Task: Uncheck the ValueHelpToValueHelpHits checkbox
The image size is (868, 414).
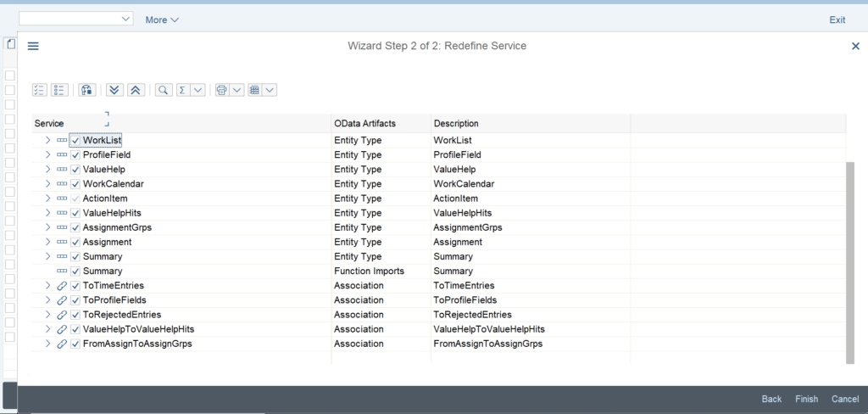Action: click(x=75, y=329)
